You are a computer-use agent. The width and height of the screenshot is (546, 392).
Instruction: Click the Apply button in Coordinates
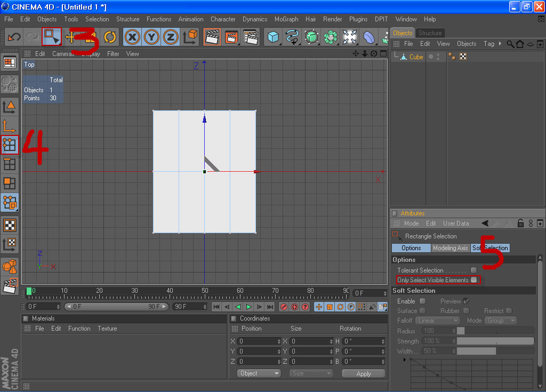364,373
